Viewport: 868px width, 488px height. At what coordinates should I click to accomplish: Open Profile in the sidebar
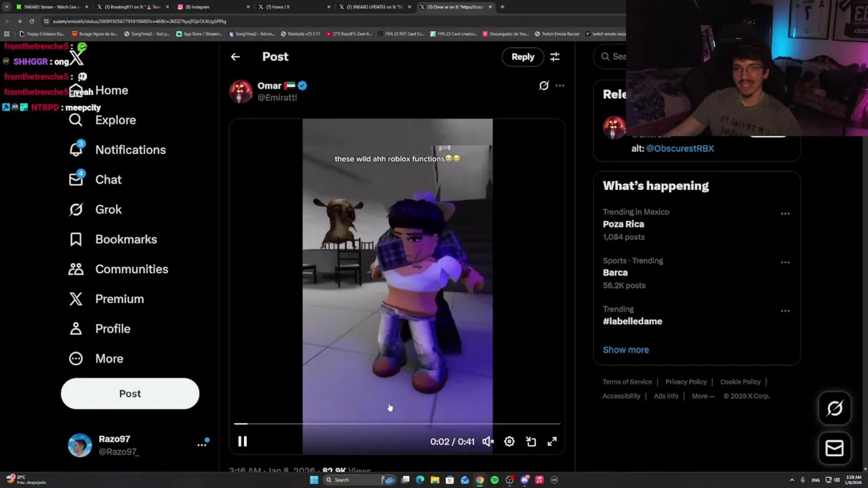(x=99, y=329)
